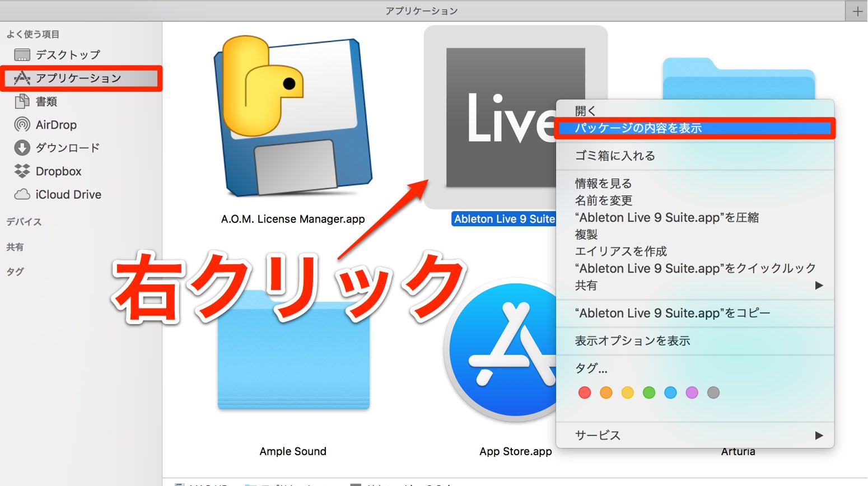Expand the 共有 share submenu
The height and width of the screenshot is (486, 868).
coord(694,286)
